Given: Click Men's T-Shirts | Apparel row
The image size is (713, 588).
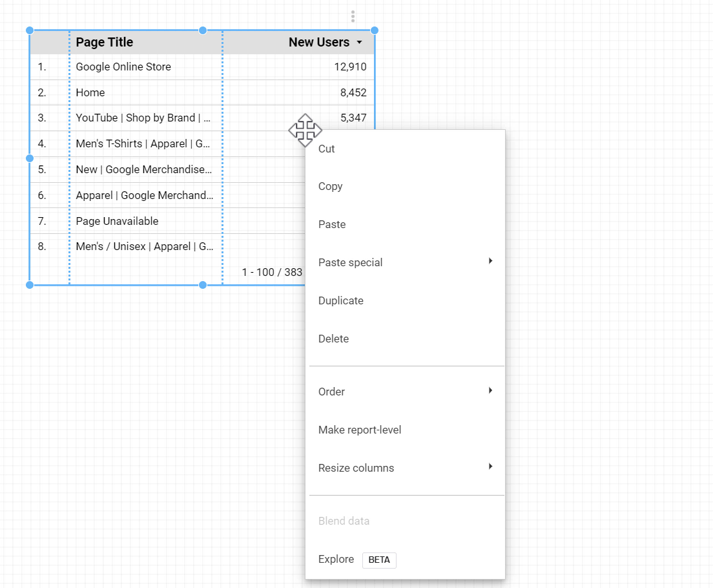Looking at the screenshot, I should click(143, 144).
